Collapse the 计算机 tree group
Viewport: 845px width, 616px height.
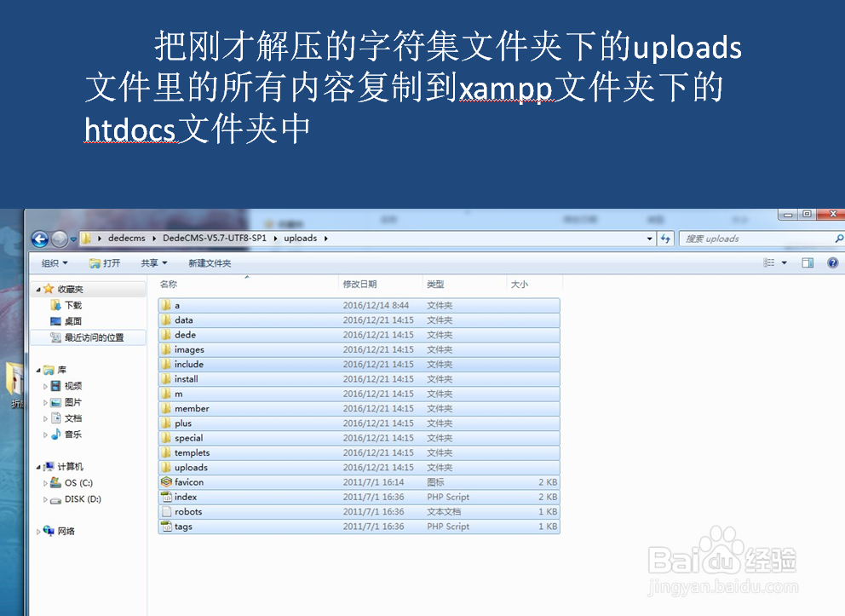click(38, 467)
